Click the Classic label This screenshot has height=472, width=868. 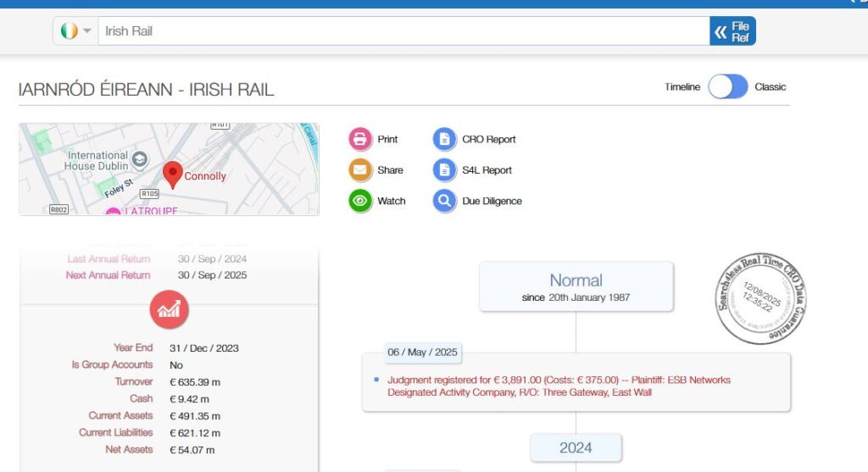pos(770,87)
